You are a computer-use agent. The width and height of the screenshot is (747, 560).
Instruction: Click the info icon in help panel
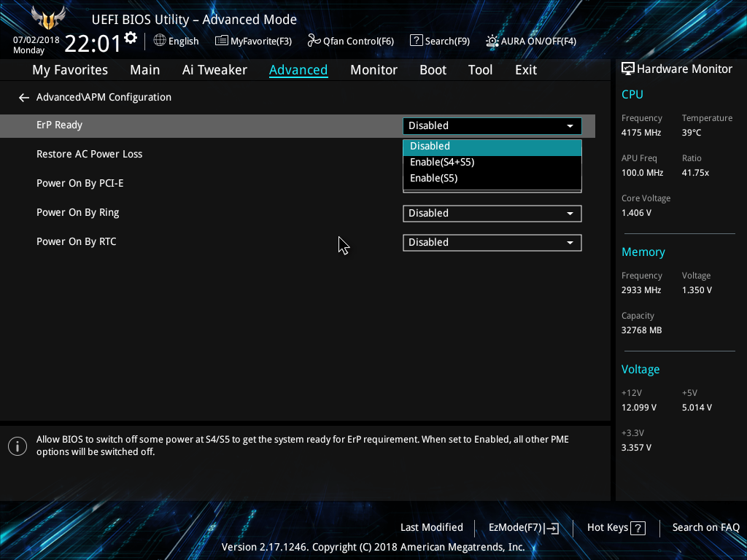click(18, 446)
